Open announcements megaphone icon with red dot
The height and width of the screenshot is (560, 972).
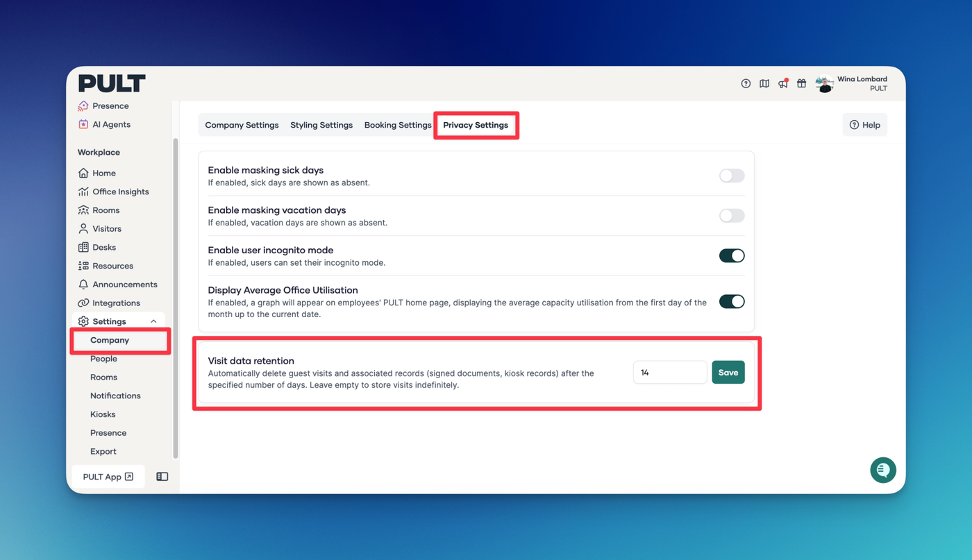pyautogui.click(x=783, y=83)
